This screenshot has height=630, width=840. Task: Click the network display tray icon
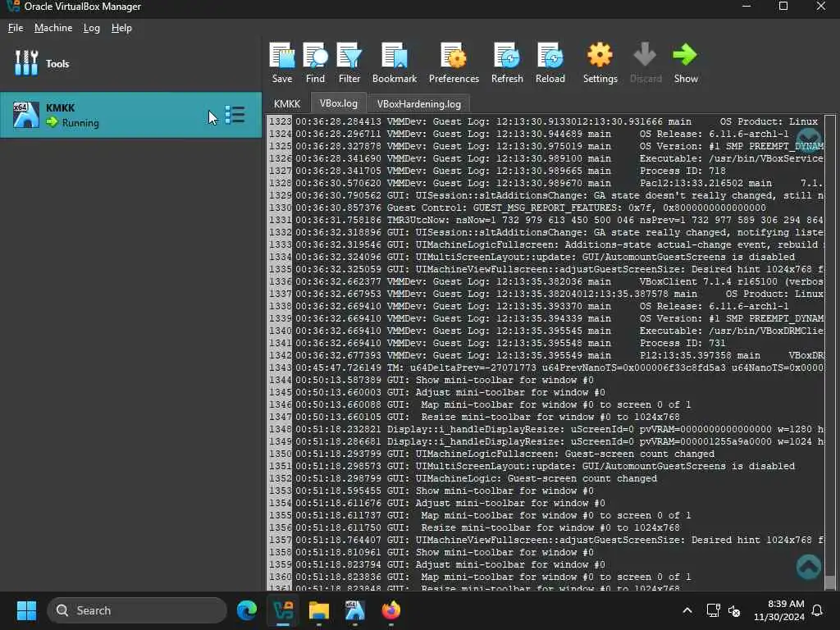pyautogui.click(x=713, y=610)
